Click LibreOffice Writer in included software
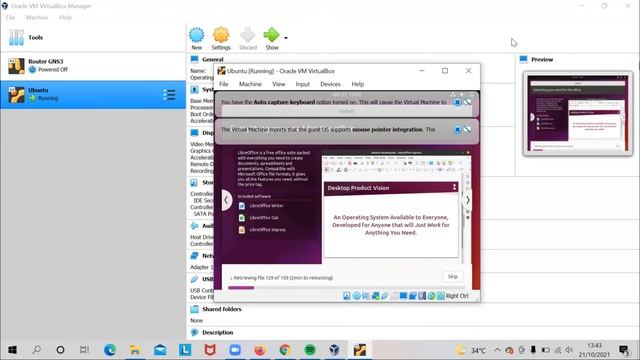 click(x=261, y=206)
